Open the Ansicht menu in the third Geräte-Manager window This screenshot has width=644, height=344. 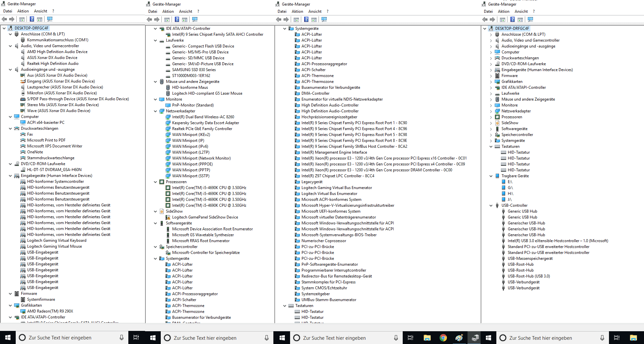(315, 11)
